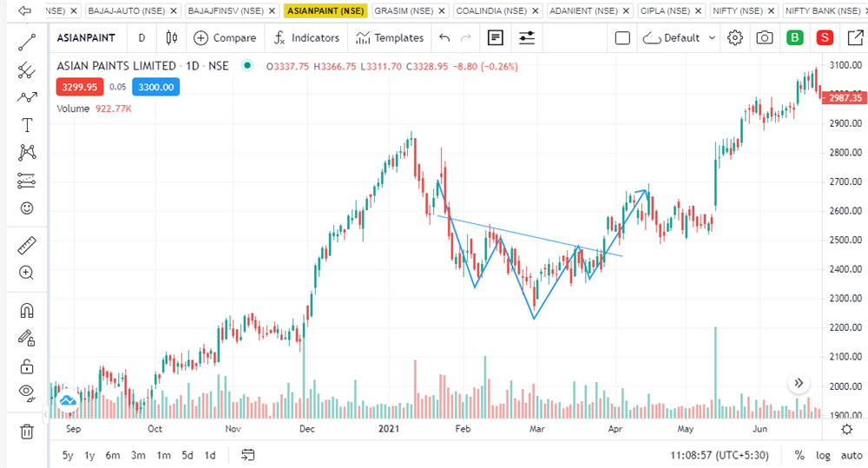Take a chart snapshot with camera
Screen dimensions: 868x468
(x=765, y=37)
